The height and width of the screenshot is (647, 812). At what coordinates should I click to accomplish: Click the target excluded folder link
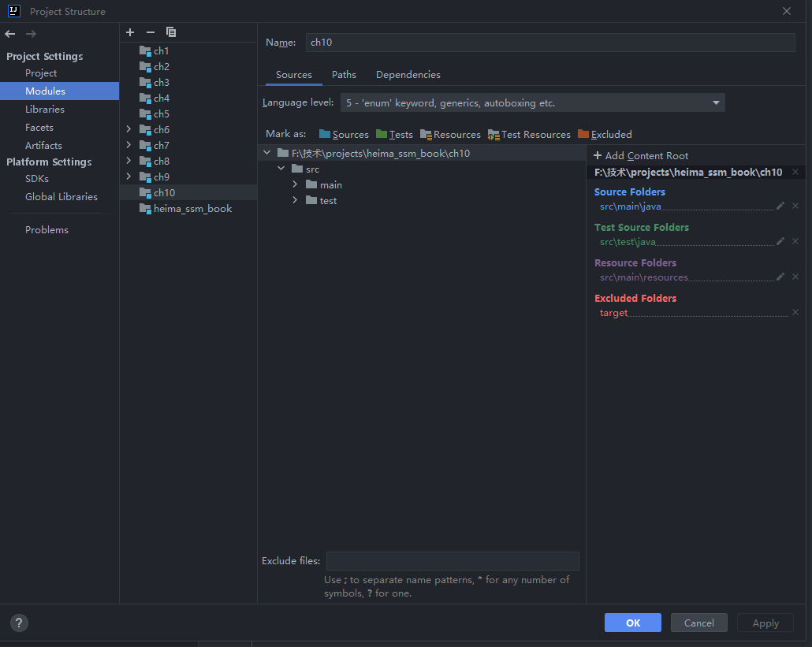[x=613, y=313]
